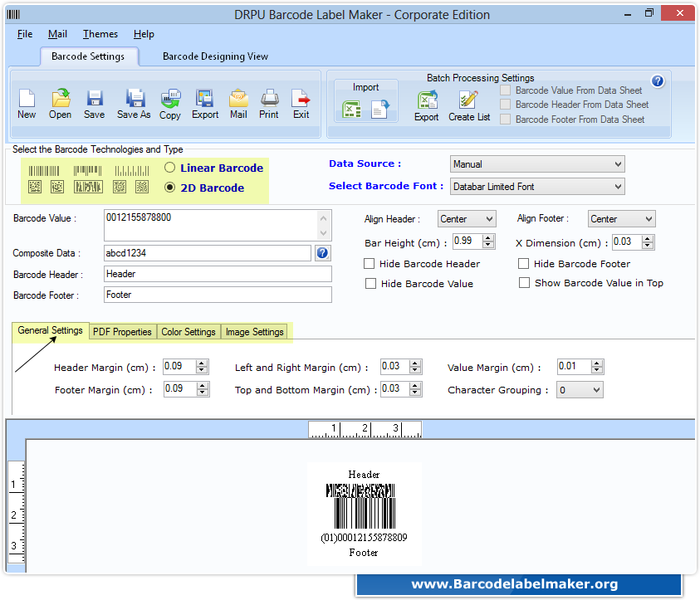Click the Value Margin number field
The width and height of the screenshot is (700, 600).
point(574,367)
